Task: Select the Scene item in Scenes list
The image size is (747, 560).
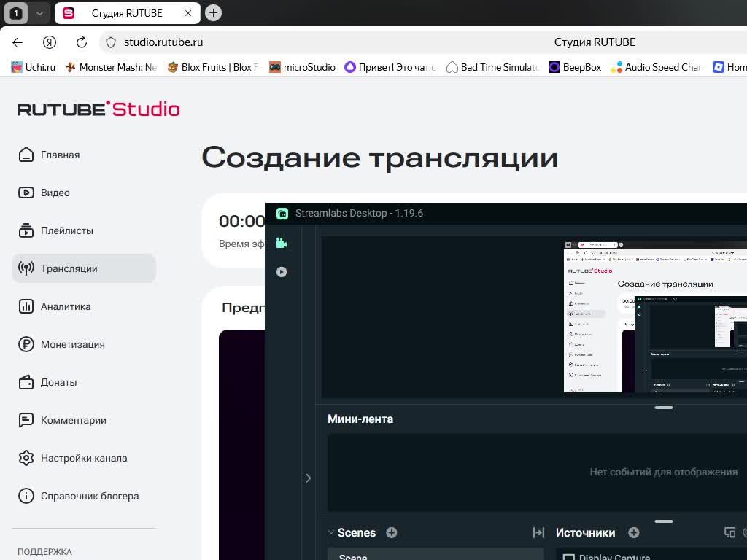Action: coord(436,555)
